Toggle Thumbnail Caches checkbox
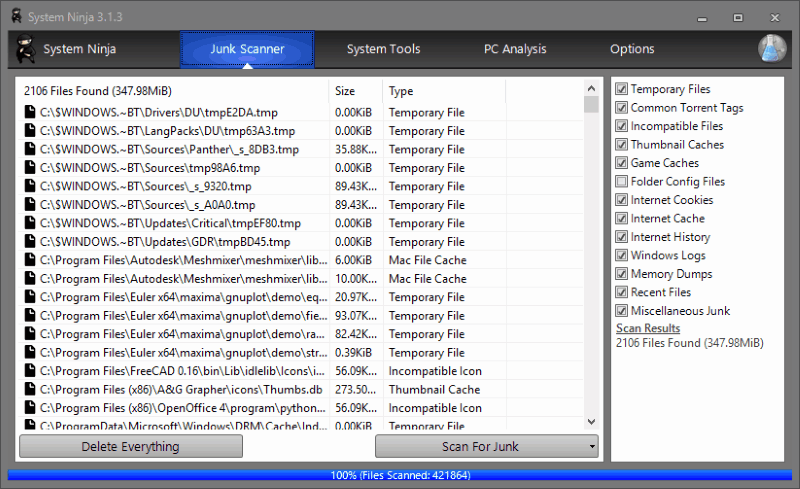 [x=621, y=144]
